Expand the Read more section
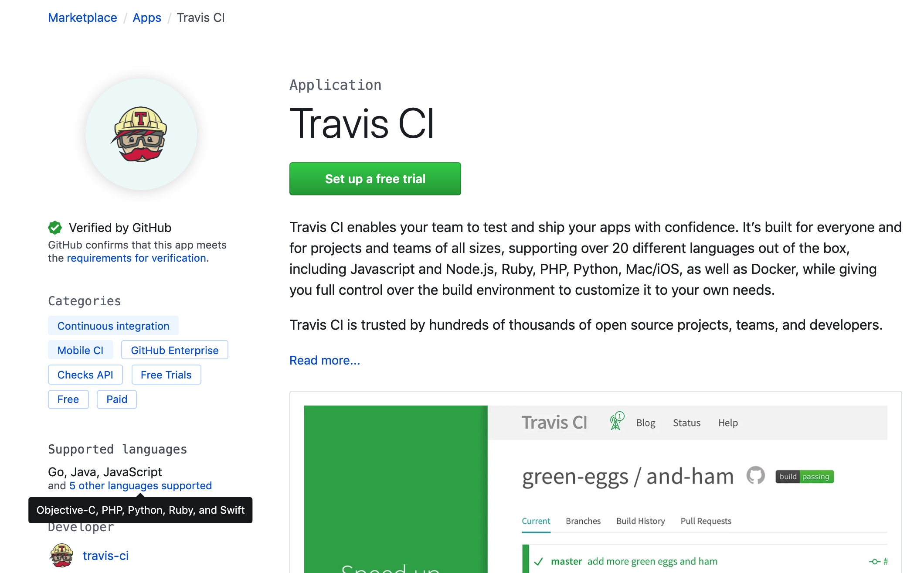Viewport: 924px width, 573px height. [324, 360]
